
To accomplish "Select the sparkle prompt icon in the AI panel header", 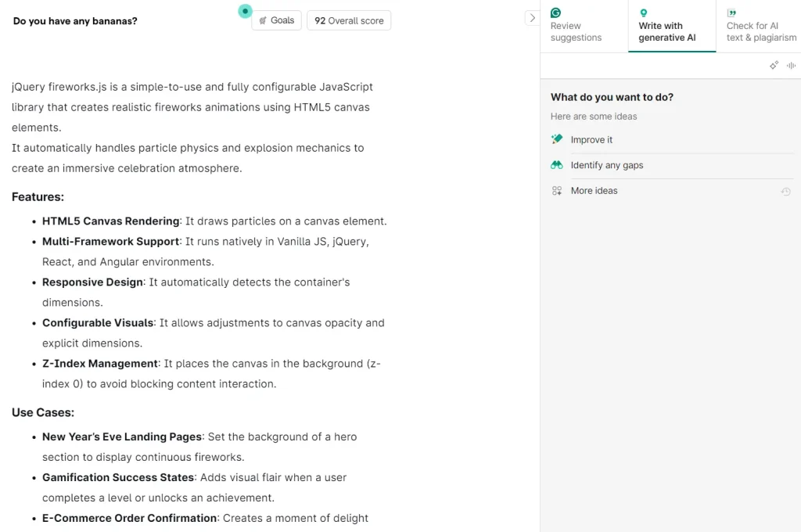I will click(x=774, y=65).
